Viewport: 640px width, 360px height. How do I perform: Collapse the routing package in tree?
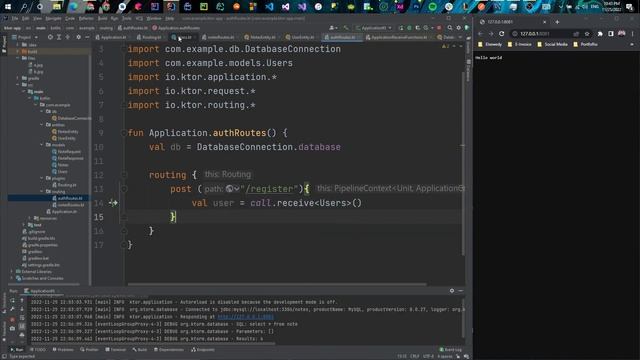pos(42,191)
